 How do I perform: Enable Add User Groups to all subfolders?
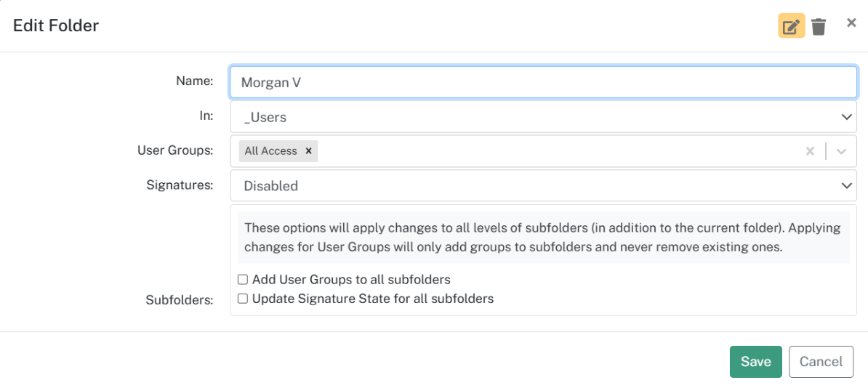[243, 279]
